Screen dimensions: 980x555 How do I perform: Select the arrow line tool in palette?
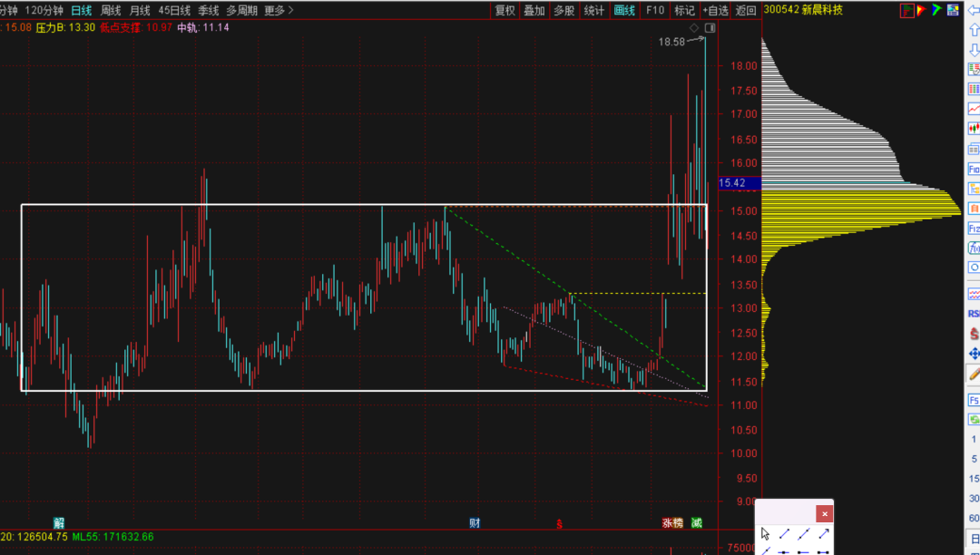(x=824, y=533)
